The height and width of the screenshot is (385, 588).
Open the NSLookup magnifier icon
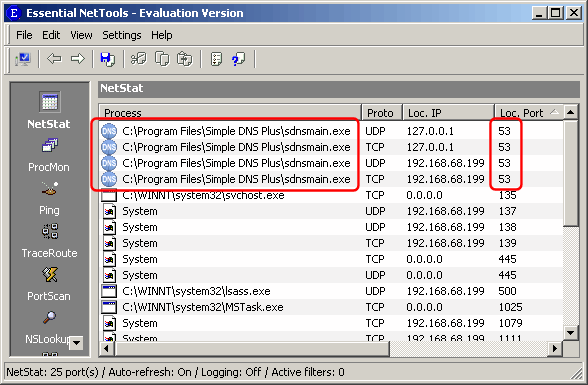pos(49,318)
